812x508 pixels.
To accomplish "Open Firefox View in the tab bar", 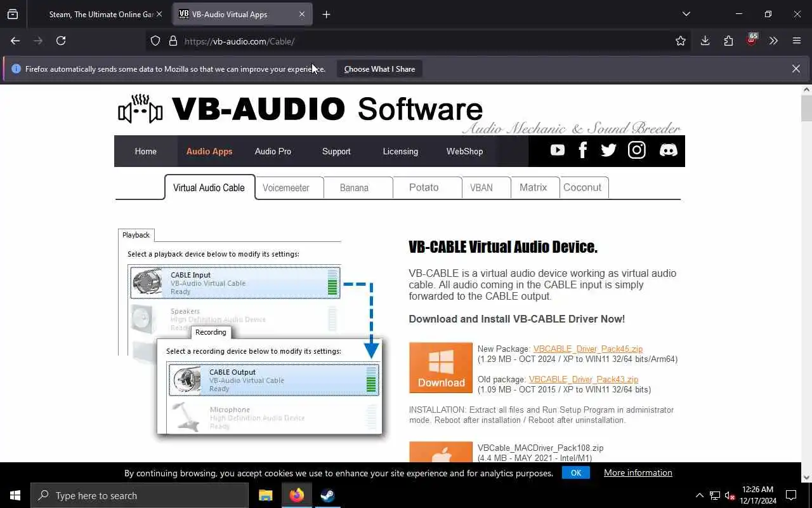I will [13, 14].
